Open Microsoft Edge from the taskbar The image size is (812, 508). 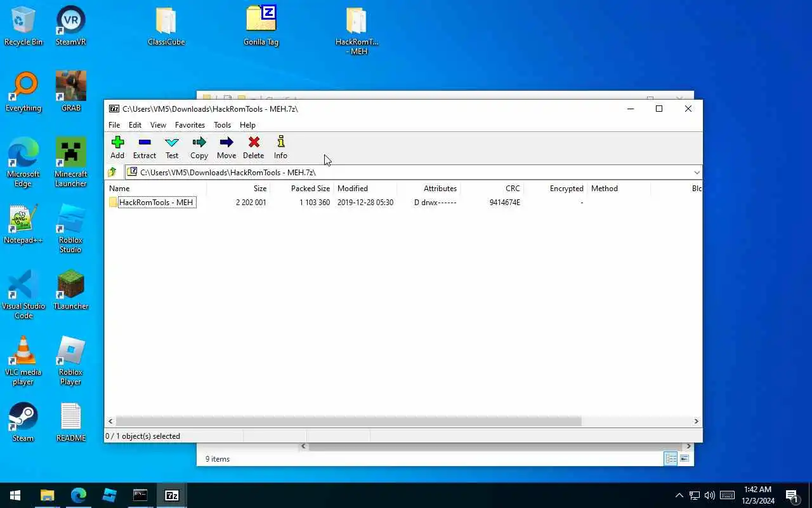pos(79,495)
